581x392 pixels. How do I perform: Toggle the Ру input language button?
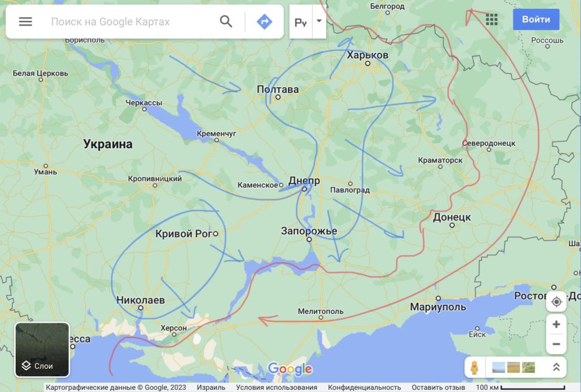coord(301,22)
